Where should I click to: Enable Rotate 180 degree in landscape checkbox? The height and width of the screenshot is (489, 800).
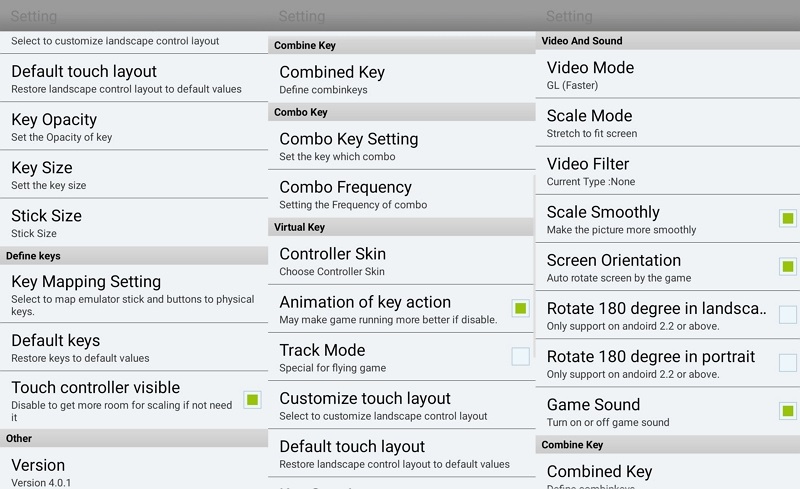787,314
